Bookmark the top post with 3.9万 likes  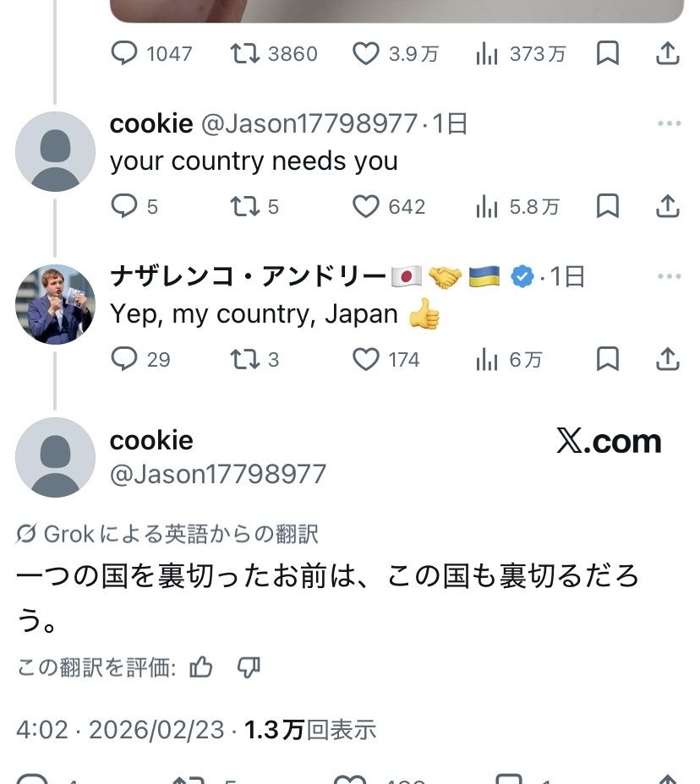[x=607, y=54]
